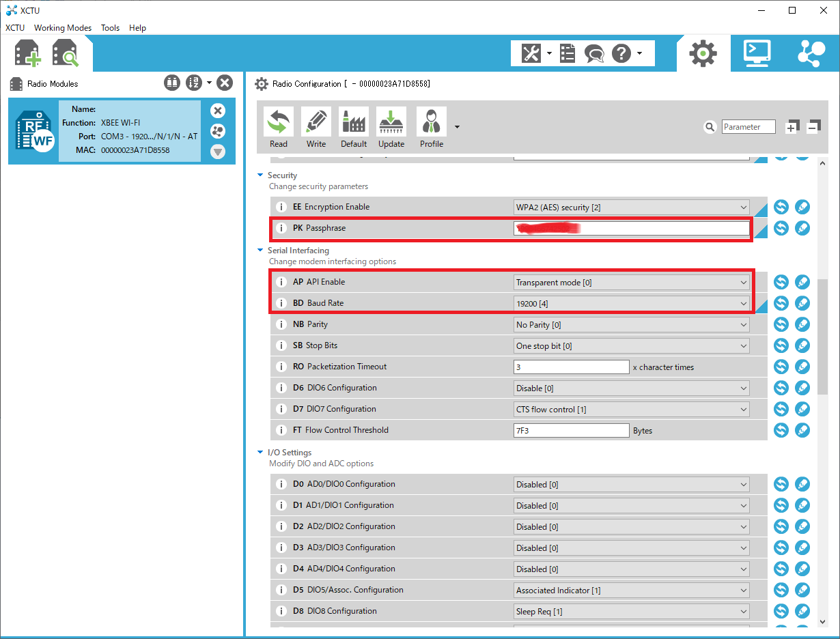The width and height of the screenshot is (840, 639).
Task: Expand module details down arrow
Action: (x=218, y=152)
